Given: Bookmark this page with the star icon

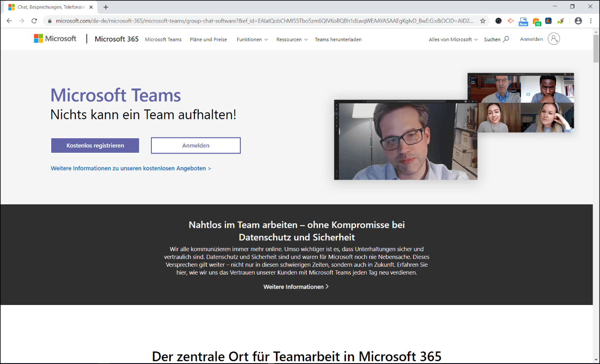Looking at the screenshot, I should tap(482, 20).
